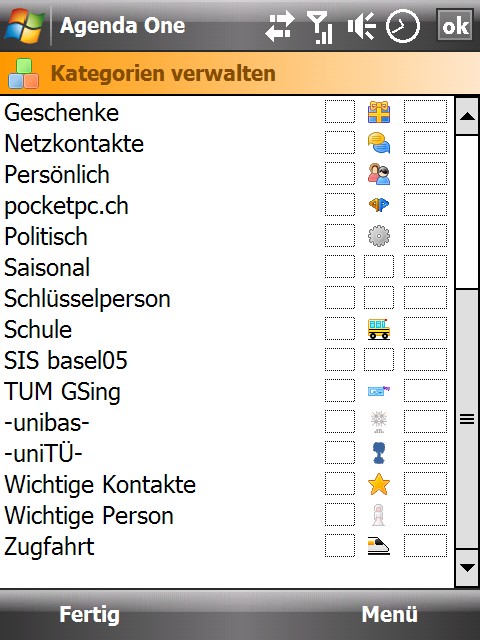
Task: Click the people icon beside Persönlich
Action: click(379, 174)
